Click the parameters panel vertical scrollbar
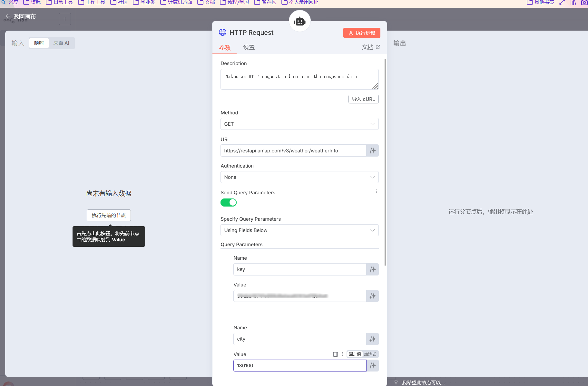This screenshot has width=588, height=386. click(385, 161)
